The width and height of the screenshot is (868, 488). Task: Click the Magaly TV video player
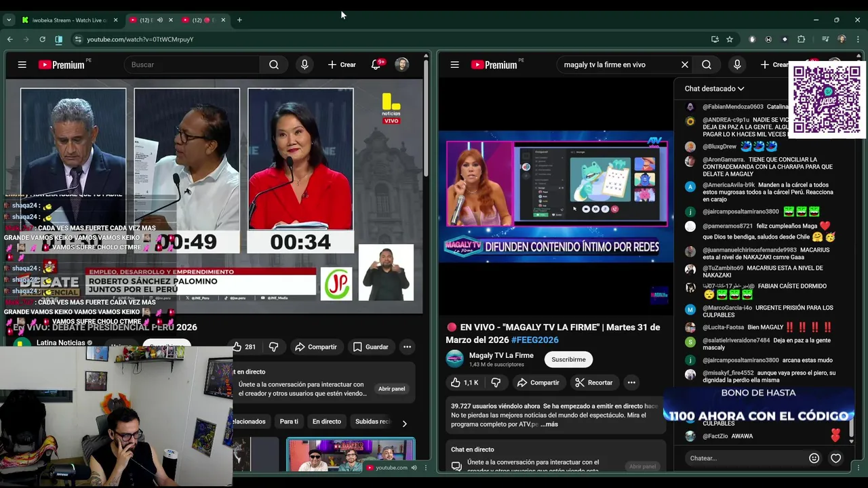556,197
